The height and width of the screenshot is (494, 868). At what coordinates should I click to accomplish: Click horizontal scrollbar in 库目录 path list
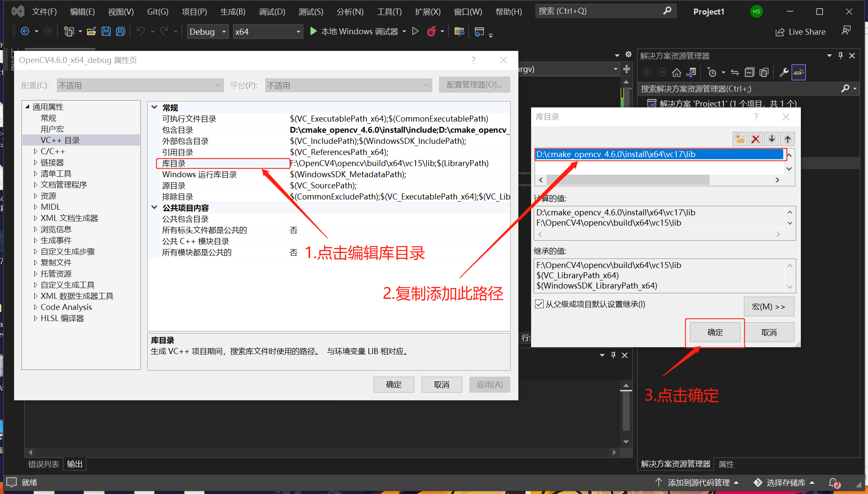(x=628, y=180)
